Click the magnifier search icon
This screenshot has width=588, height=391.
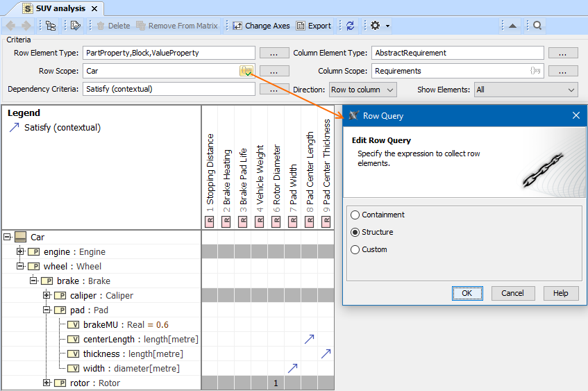point(537,26)
